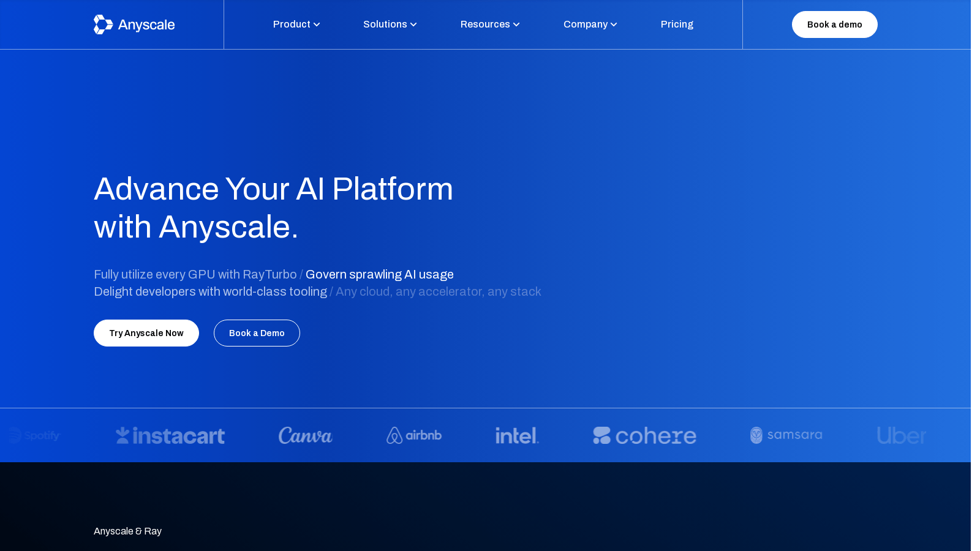Click the header Book a demo button
Screen dimensions: 980x551
[x=835, y=24]
